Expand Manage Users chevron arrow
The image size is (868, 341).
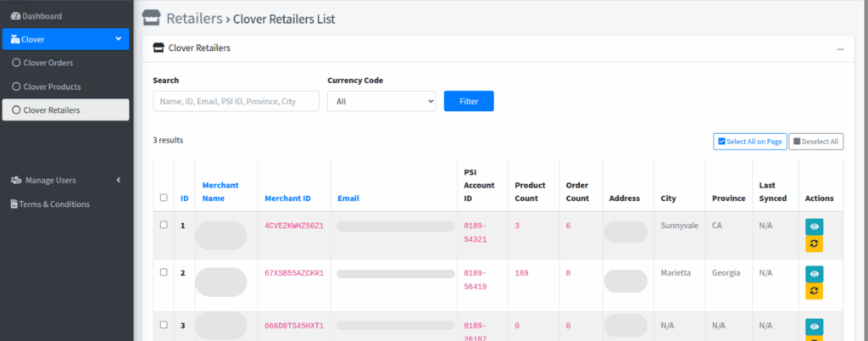pos(118,180)
